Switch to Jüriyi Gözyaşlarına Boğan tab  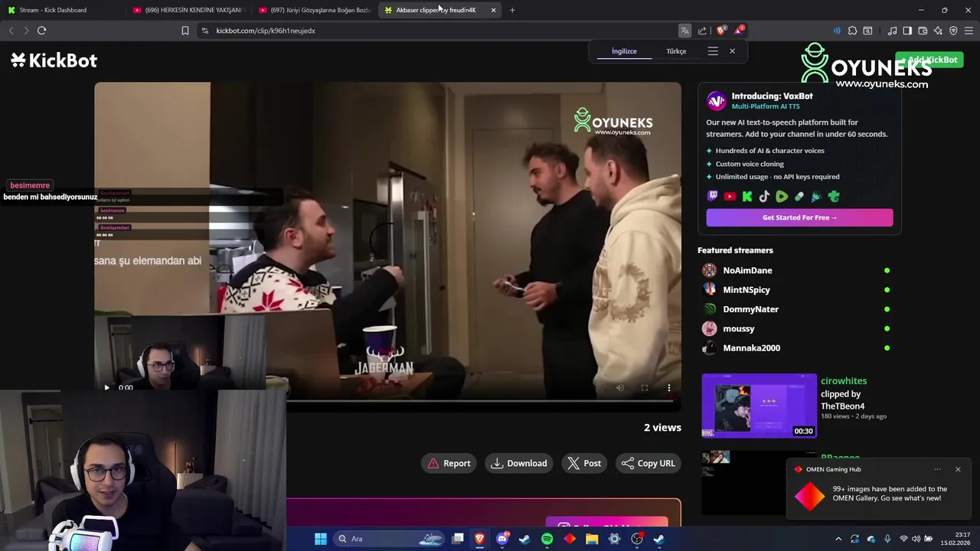pyautogui.click(x=315, y=10)
